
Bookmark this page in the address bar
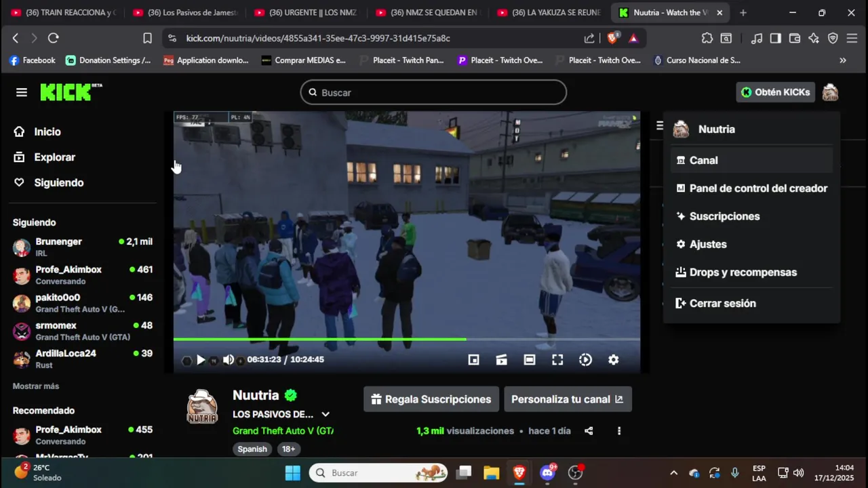[x=147, y=38]
